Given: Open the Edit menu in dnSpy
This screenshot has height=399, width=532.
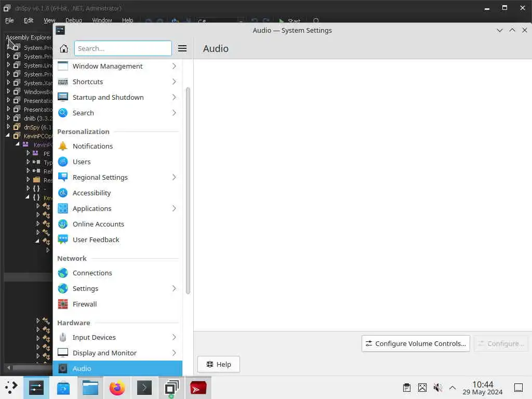Looking at the screenshot, I should point(29,20).
